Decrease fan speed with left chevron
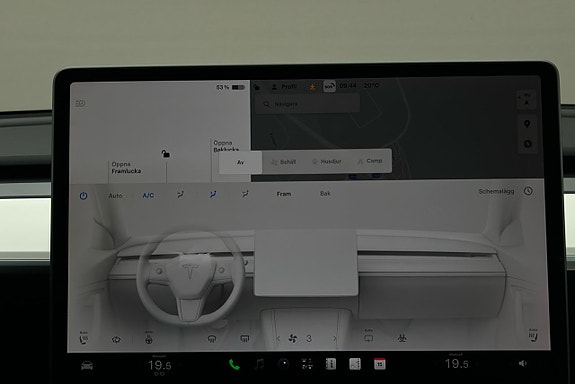This screenshot has height=384, width=575. coord(278,339)
